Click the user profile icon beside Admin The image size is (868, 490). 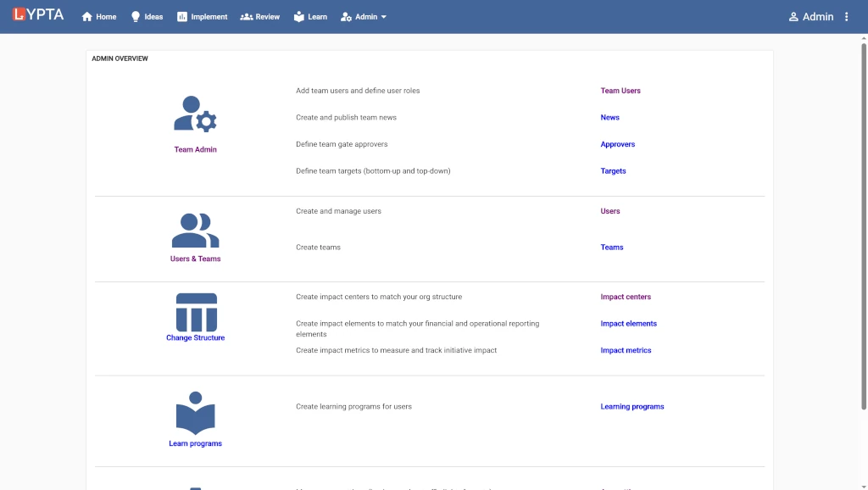[x=793, y=17]
